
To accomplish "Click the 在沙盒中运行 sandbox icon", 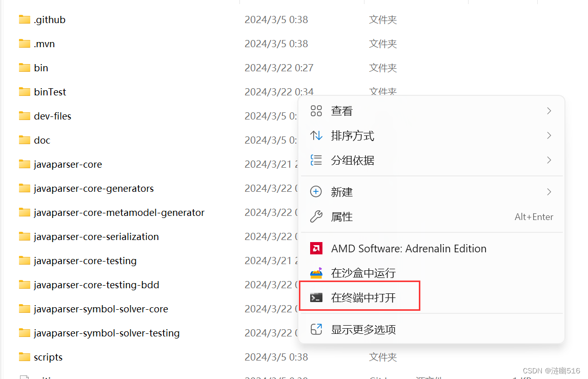I will 316,273.
